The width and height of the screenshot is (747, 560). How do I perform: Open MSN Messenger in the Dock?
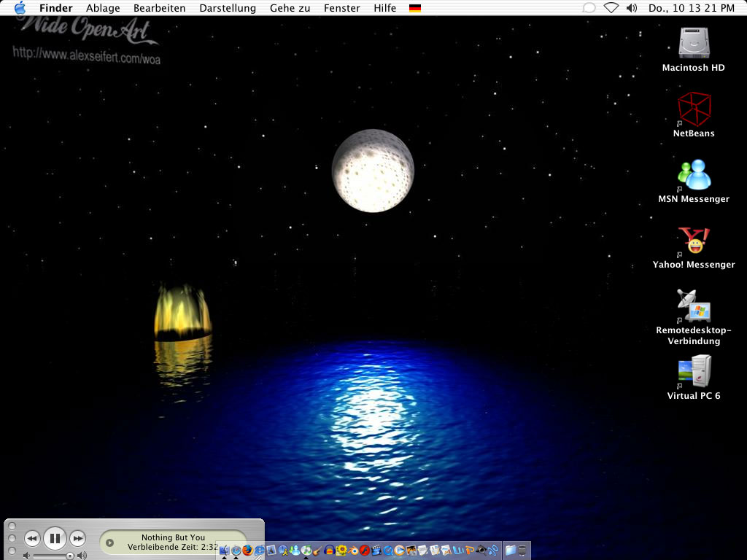coord(295,551)
